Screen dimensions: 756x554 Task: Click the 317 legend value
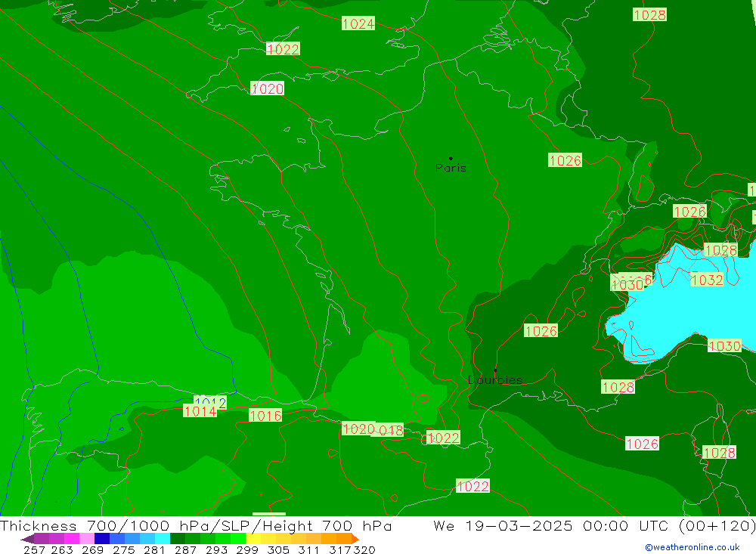339,549
